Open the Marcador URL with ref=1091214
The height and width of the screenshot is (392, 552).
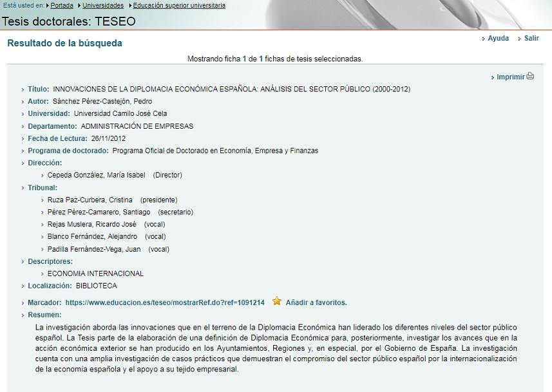coord(165,303)
